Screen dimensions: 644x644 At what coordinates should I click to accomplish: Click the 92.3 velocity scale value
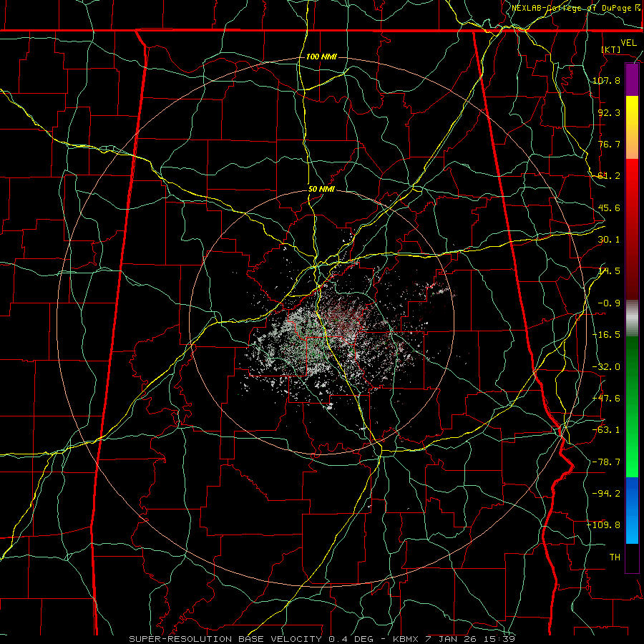(x=609, y=112)
